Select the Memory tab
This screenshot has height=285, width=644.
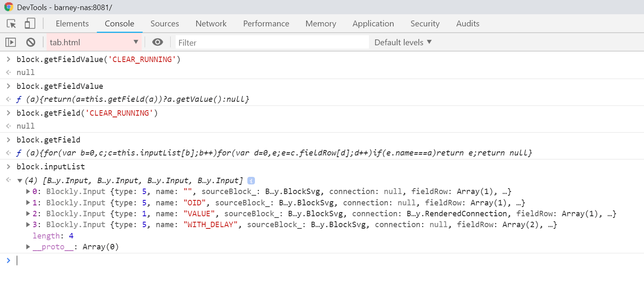point(320,23)
